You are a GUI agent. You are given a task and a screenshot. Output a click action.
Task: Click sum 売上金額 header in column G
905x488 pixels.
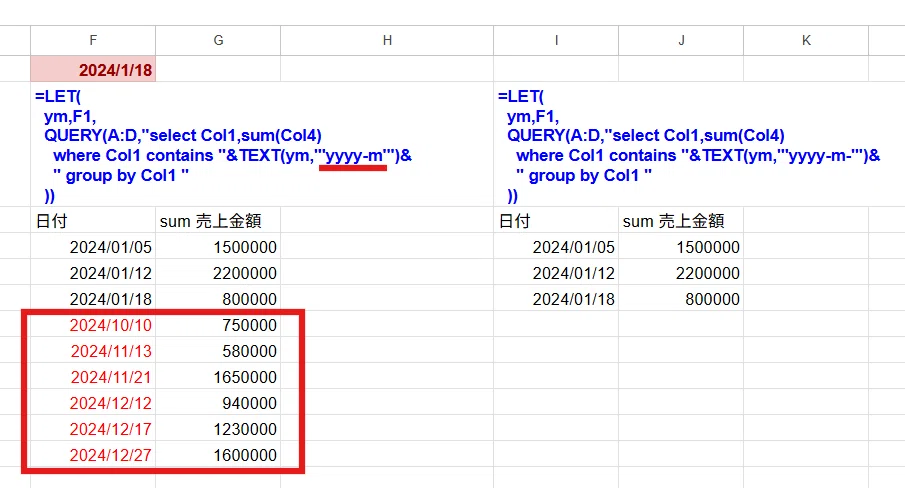(218, 220)
